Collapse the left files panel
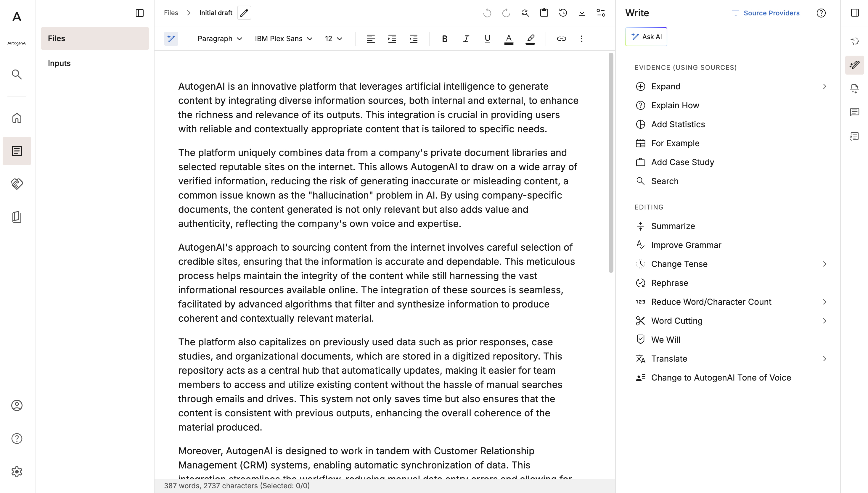The height and width of the screenshot is (493, 868). [139, 13]
